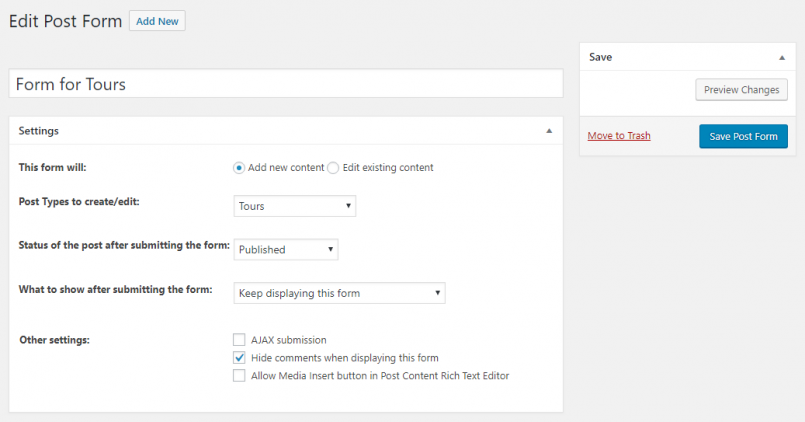
Task: Click the Edit Post Form page heading
Action: click(66, 21)
